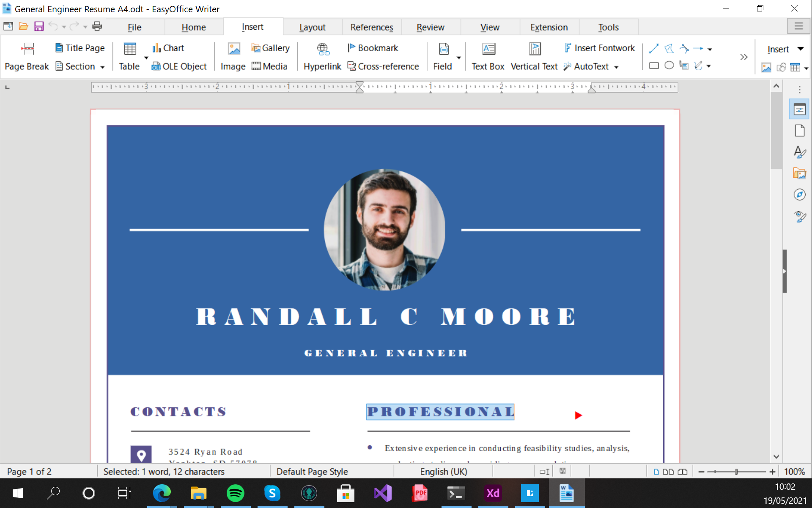Open the Extension ribbon tab

point(549,27)
